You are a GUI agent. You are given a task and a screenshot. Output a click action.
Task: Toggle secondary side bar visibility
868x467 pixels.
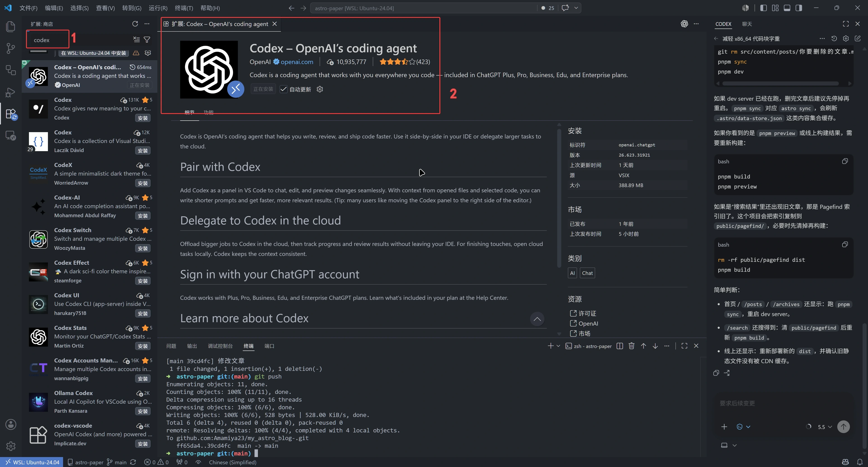(x=799, y=8)
